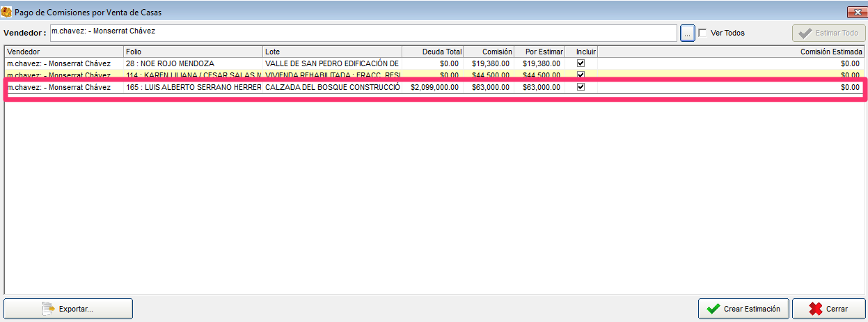
Task: Click the Exportar document icon
Action: 48,309
